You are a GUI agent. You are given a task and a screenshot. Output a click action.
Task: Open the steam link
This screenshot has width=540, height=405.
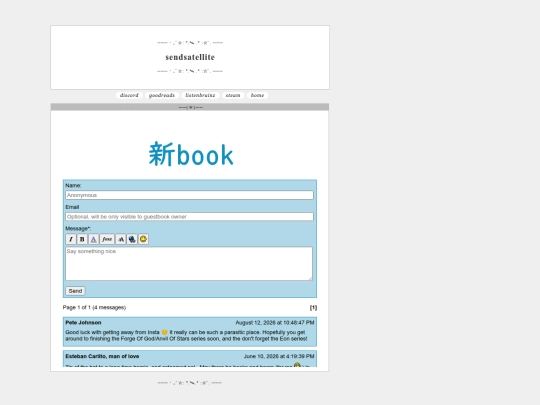coord(233,95)
